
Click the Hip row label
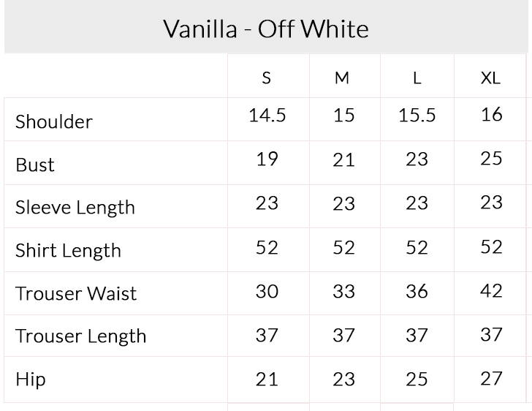click(30, 380)
